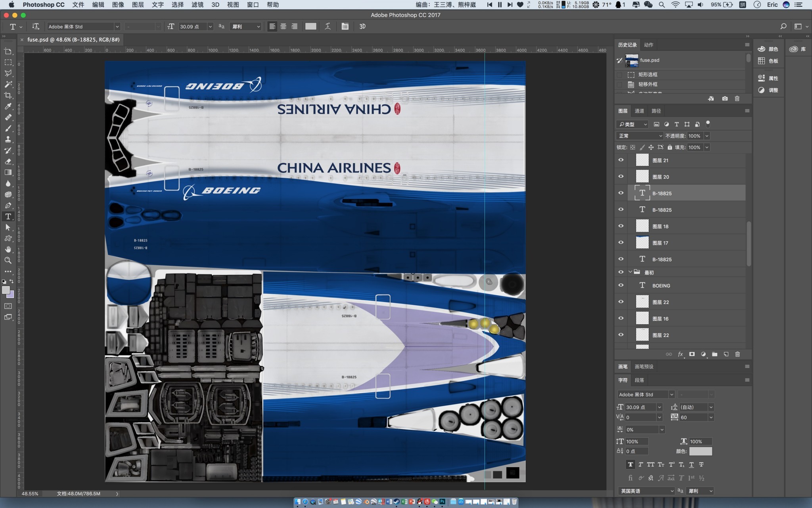Image resolution: width=812 pixels, height=508 pixels.
Task: Select the Artboard tool in toolbar
Action: pos(8,51)
